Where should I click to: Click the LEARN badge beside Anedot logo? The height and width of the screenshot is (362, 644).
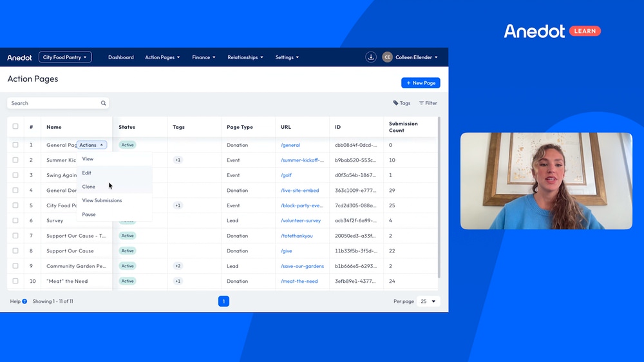tap(585, 31)
